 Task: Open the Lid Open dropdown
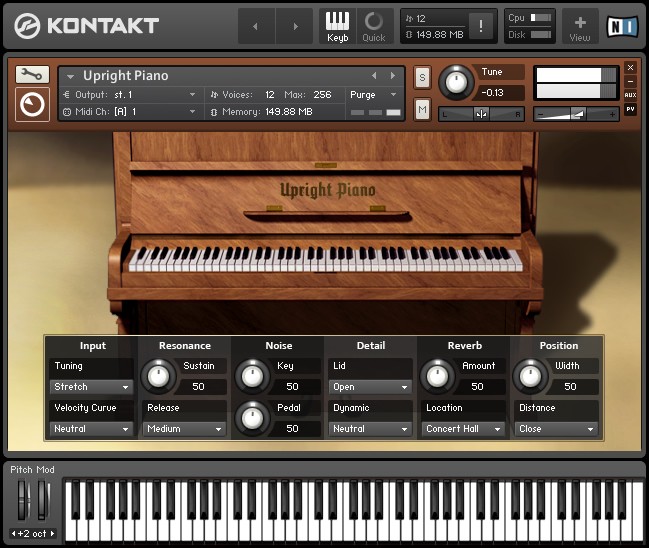(x=370, y=387)
